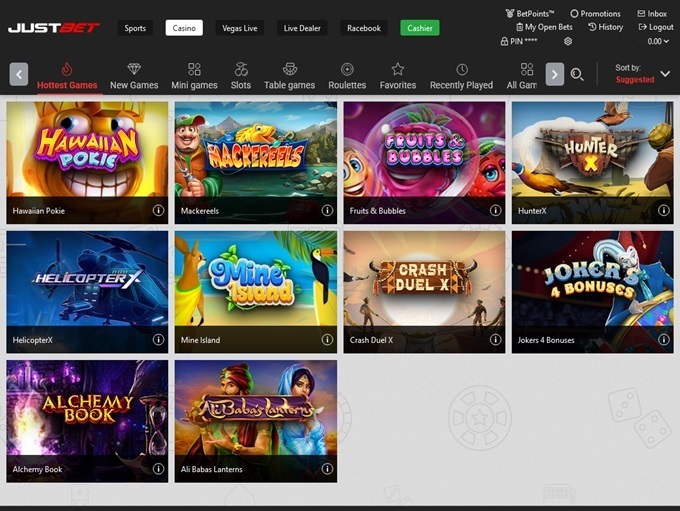
Task: Open Promotions link
Action: coord(595,14)
